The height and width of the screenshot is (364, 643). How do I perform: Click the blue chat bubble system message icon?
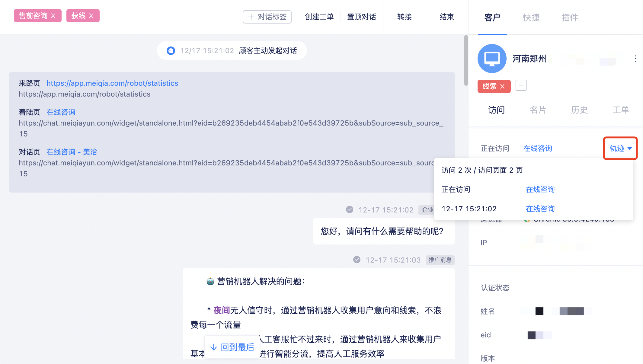point(171,51)
